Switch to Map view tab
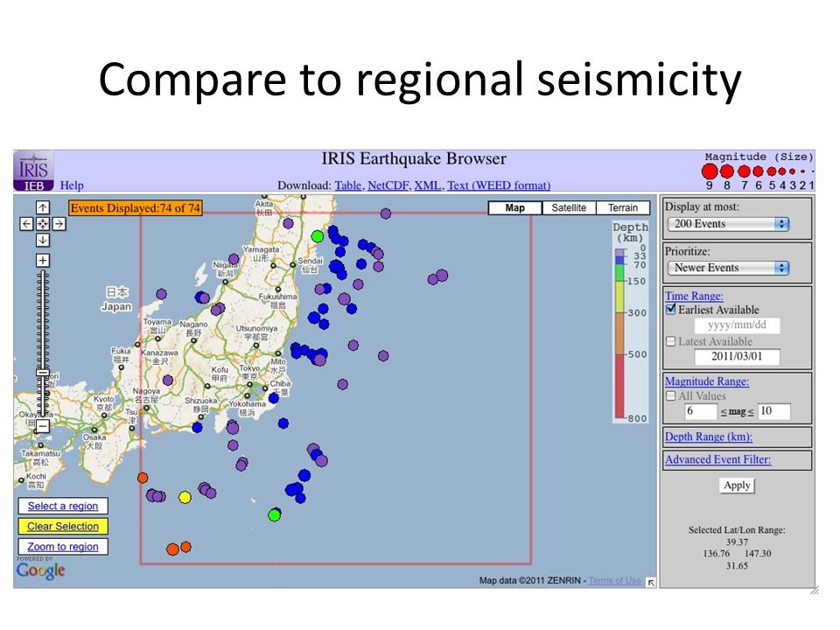This screenshot has height=630, width=840. pyautogui.click(x=514, y=208)
